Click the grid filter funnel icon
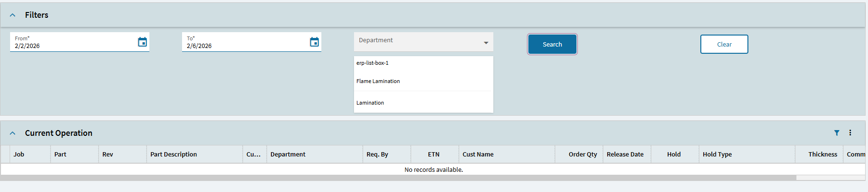 (x=837, y=133)
